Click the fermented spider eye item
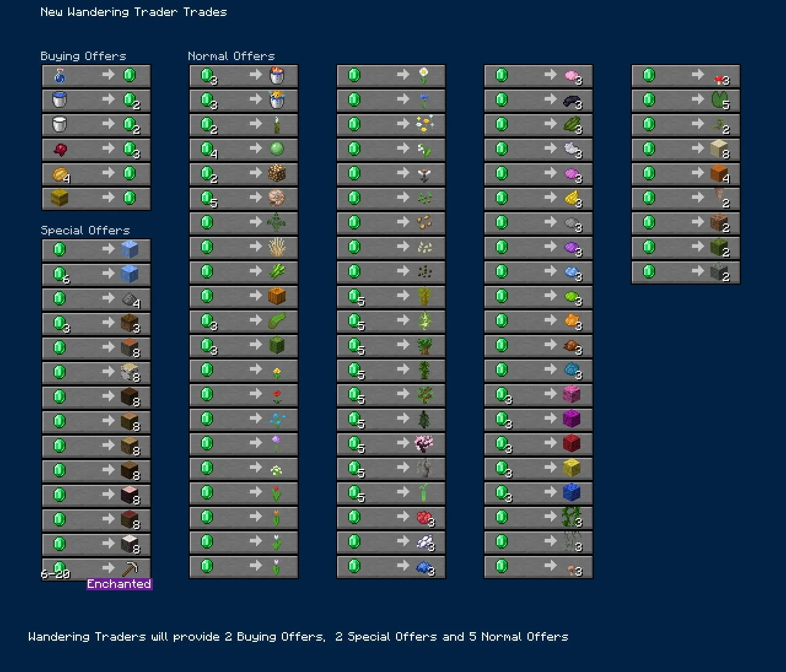Image resolution: width=786 pixels, height=672 pixels. pos(60,149)
